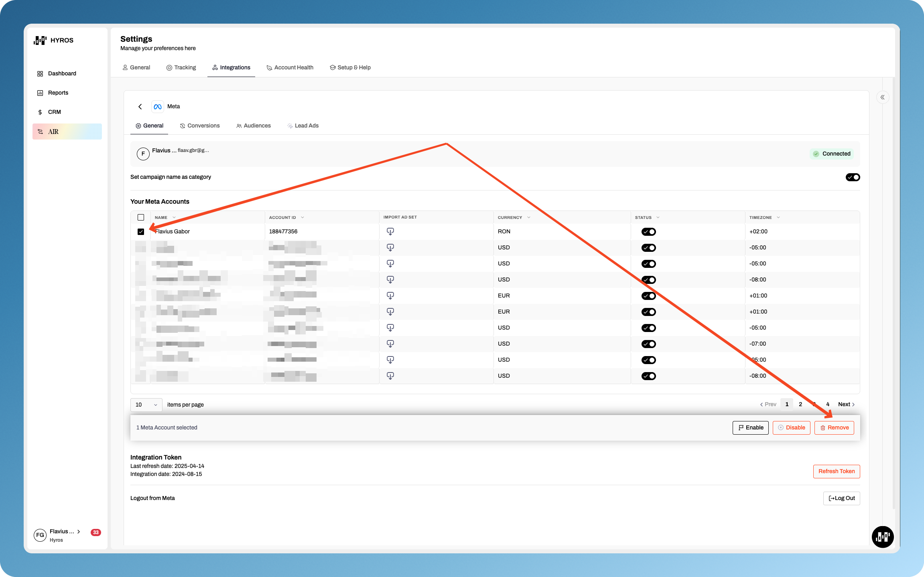
Task: Click the Refresh Token button
Action: (836, 472)
